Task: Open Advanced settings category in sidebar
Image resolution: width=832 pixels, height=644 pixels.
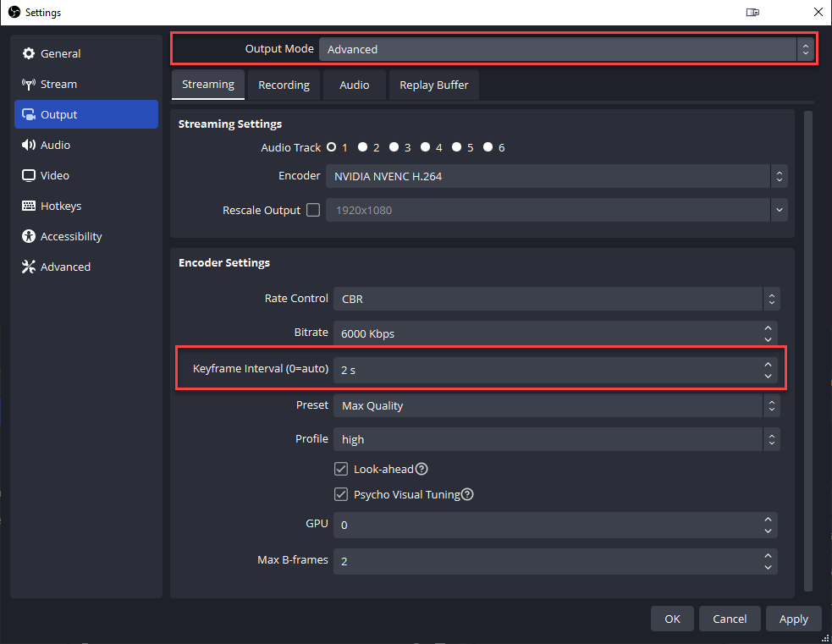Action: point(86,267)
